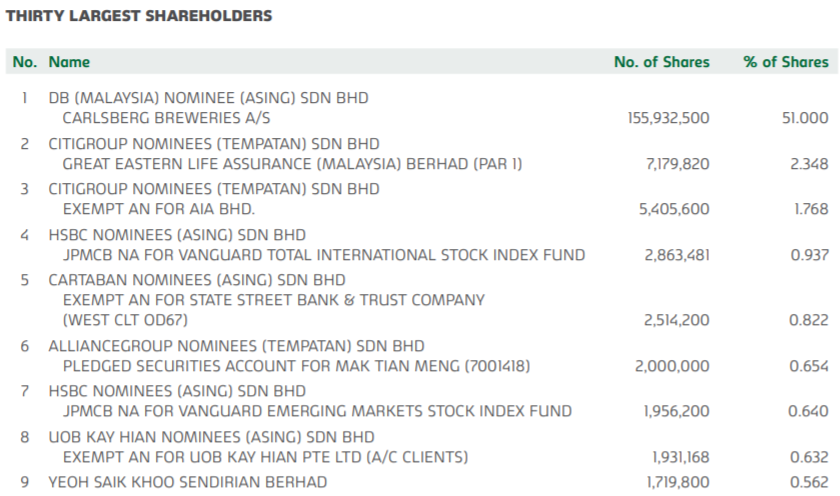
Task: Click the 0.562 percentage value
Action: click(x=808, y=482)
